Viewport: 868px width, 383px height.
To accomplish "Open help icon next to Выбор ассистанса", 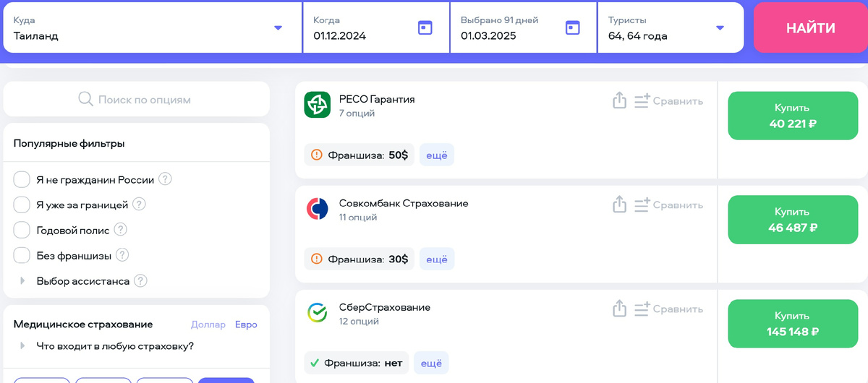I will pyautogui.click(x=140, y=280).
